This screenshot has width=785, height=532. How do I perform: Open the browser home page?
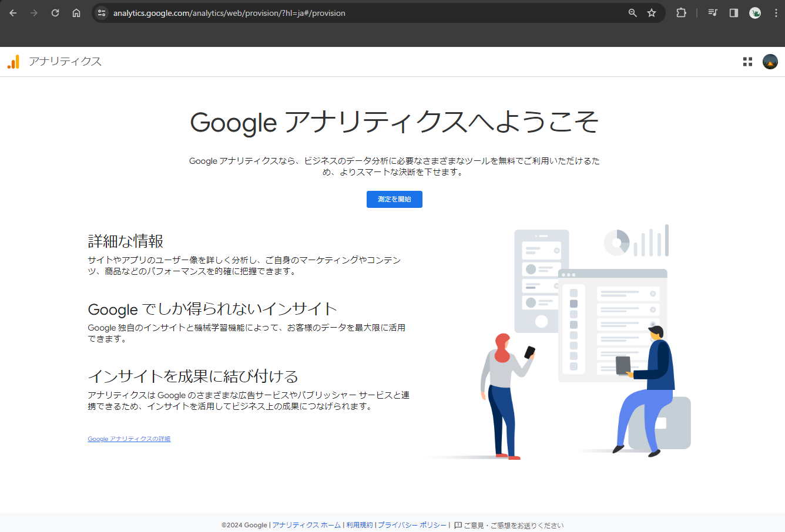coord(76,13)
